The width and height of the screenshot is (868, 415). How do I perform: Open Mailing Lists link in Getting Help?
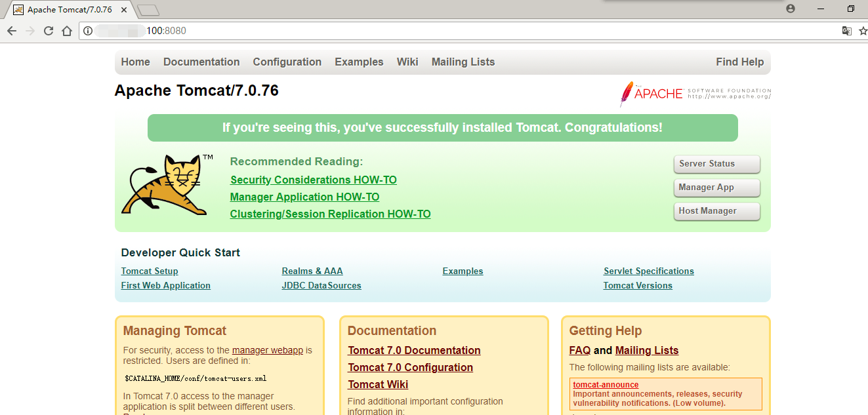647,351
